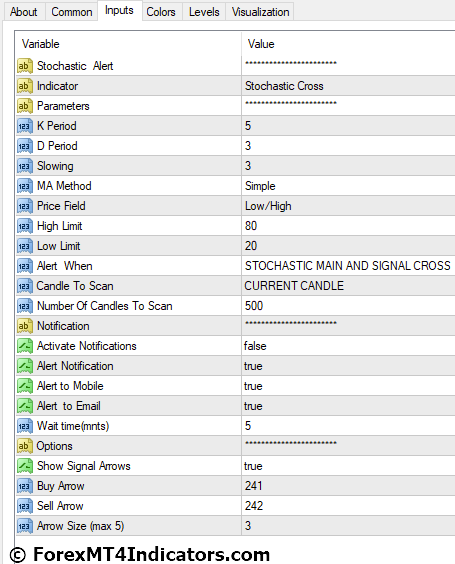455x564 pixels.
Task: Select the Number Of Candles To Scan label
Action: [x=105, y=306]
